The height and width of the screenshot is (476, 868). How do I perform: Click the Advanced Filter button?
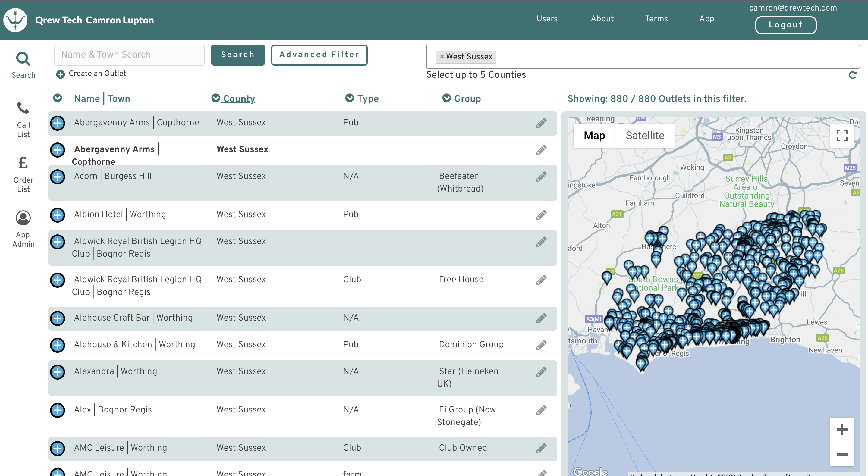[319, 55]
